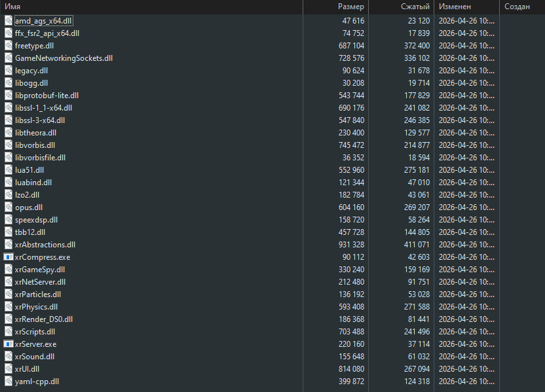Viewport: 545px width, 392px height.
Task: Select the xrCompress.exe application icon
Action: coord(9,257)
